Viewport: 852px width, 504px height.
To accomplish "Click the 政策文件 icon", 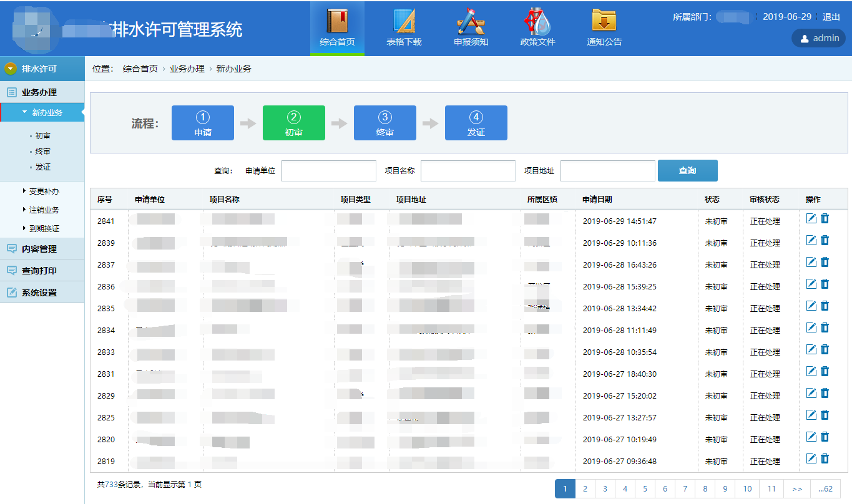I will coord(537,21).
